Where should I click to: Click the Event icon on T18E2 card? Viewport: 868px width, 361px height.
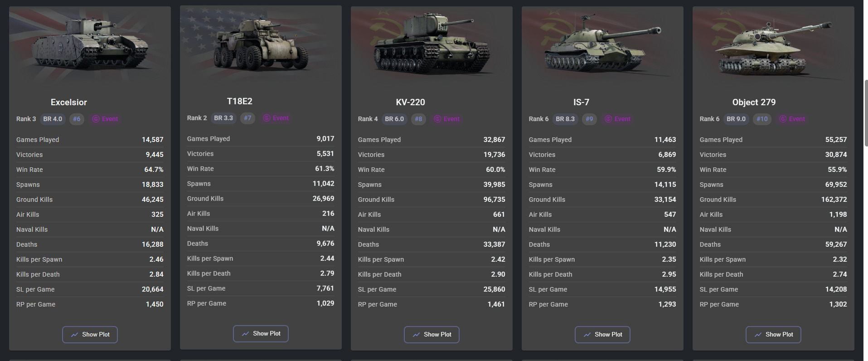[267, 118]
